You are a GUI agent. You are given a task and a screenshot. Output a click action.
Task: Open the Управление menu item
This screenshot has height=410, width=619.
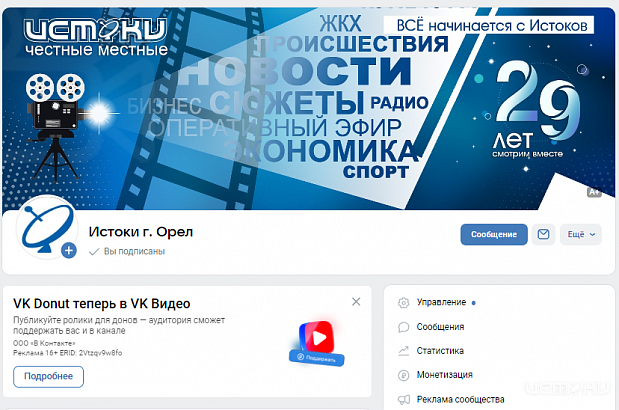441,302
